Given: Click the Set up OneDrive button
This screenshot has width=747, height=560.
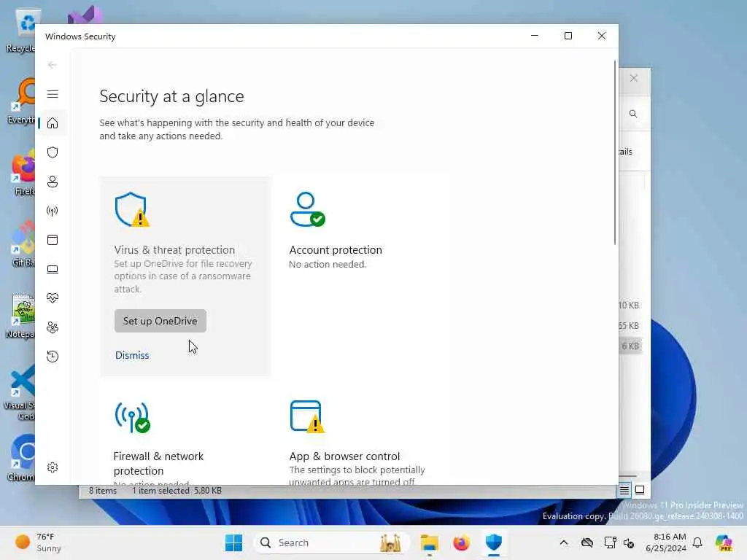Looking at the screenshot, I should pos(160,321).
